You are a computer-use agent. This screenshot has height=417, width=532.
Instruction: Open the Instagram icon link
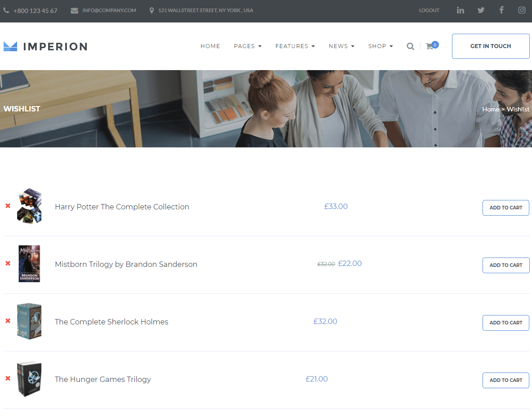(522, 10)
